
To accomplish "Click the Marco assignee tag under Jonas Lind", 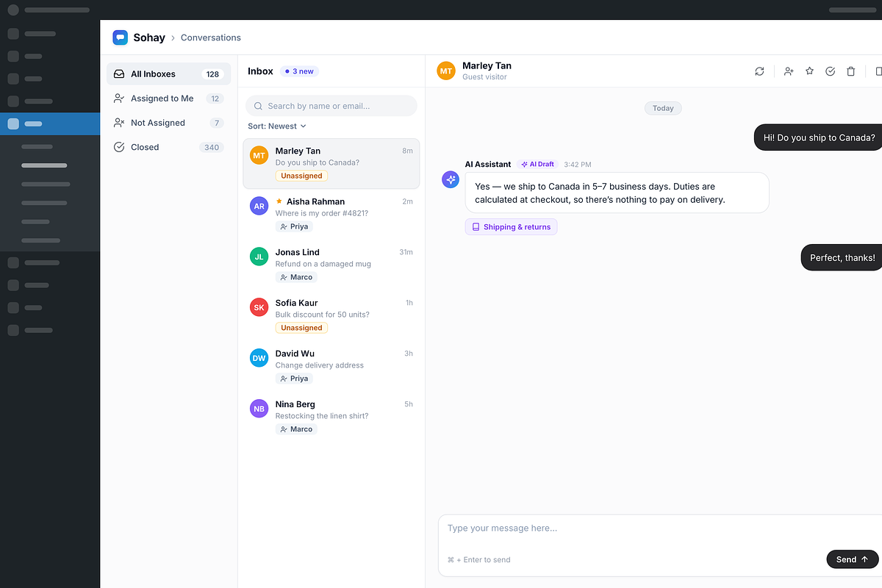I will click(x=296, y=277).
